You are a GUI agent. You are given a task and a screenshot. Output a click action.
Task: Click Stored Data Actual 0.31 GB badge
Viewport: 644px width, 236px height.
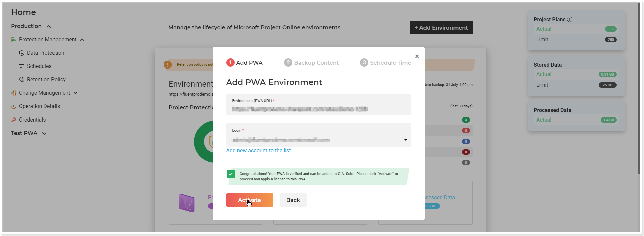click(607, 74)
